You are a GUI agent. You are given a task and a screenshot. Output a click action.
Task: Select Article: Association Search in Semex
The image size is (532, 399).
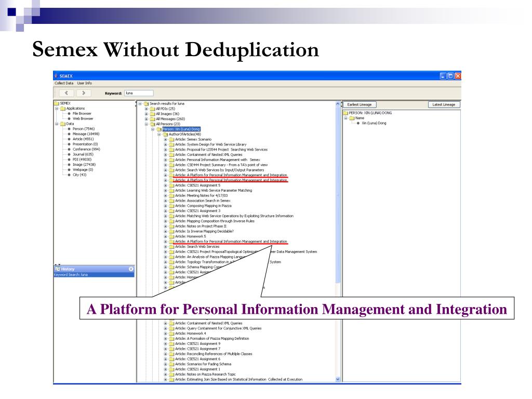tap(203, 201)
